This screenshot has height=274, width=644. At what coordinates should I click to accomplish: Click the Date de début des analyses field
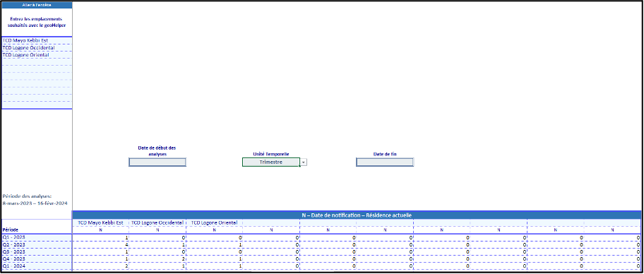(x=157, y=162)
